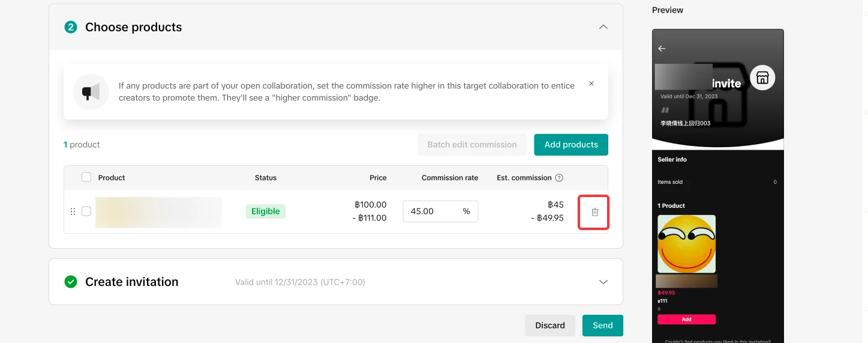Collapse the Choose products section
The height and width of the screenshot is (343, 868).
(603, 27)
